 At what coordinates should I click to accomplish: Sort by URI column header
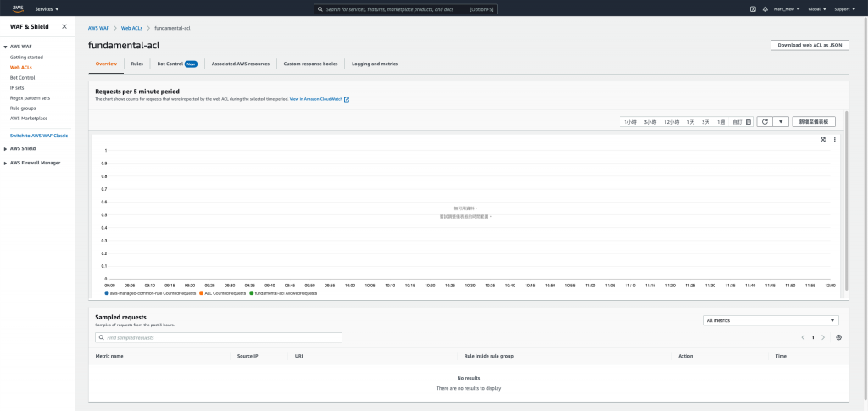tap(299, 356)
